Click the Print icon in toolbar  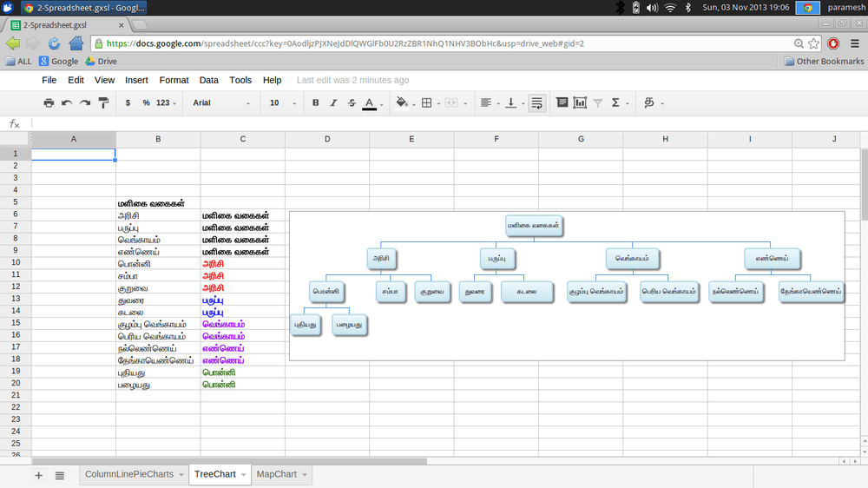[49, 102]
